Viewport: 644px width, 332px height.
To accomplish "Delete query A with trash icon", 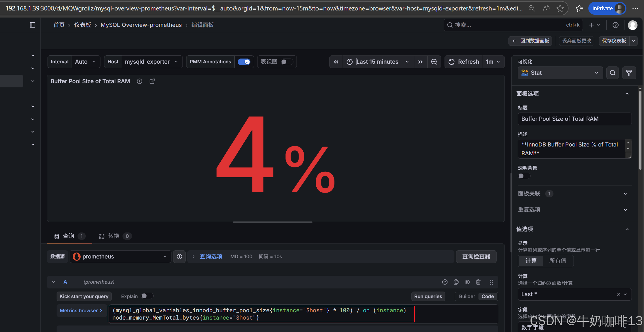I will click(478, 282).
